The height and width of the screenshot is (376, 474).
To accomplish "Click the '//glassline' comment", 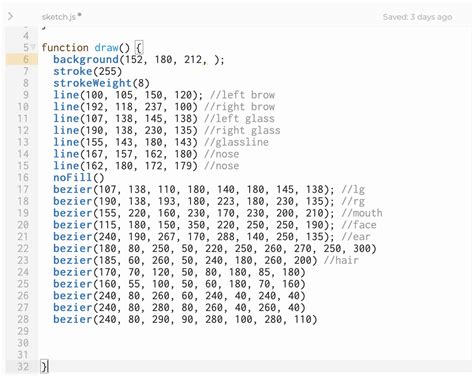I will click(x=236, y=142).
